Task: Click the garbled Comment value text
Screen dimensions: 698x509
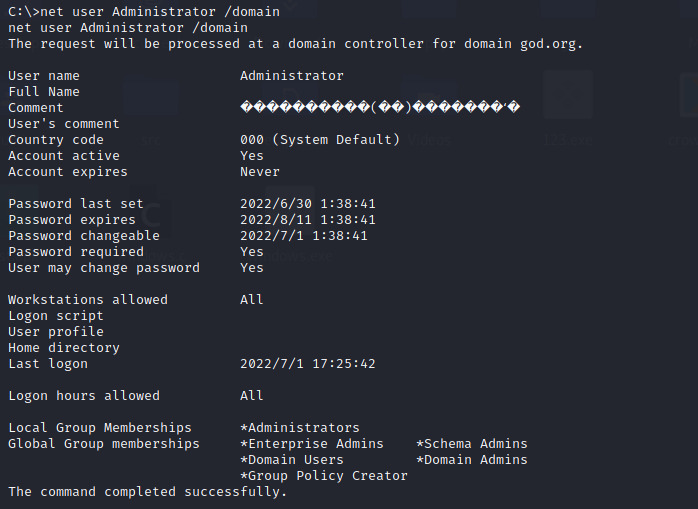Action: [379, 108]
